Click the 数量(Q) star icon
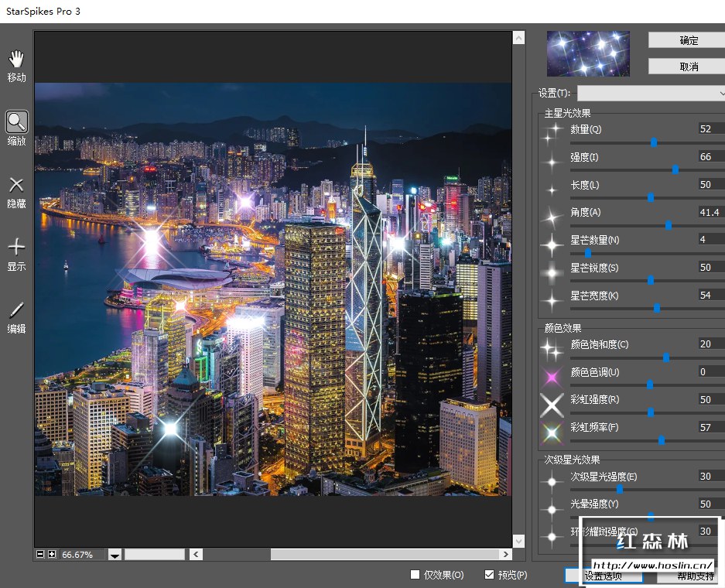Image resolution: width=725 pixels, height=588 pixels. point(552,133)
